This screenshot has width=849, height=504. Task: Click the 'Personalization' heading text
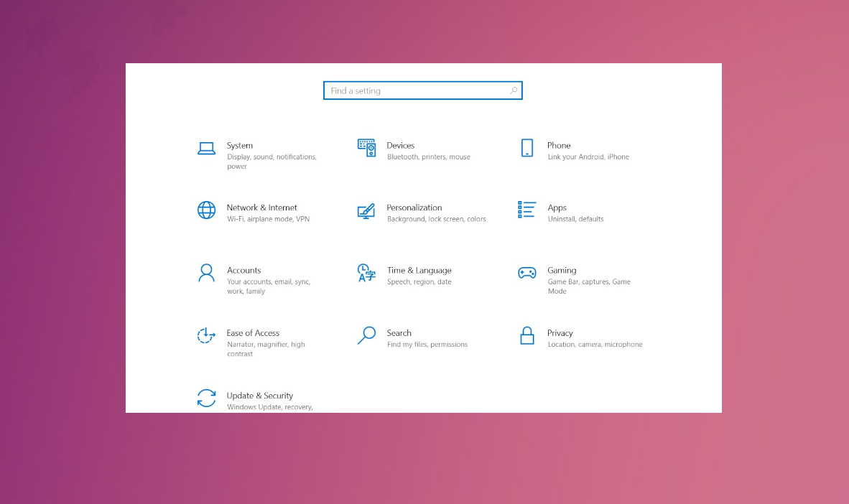[x=414, y=208]
